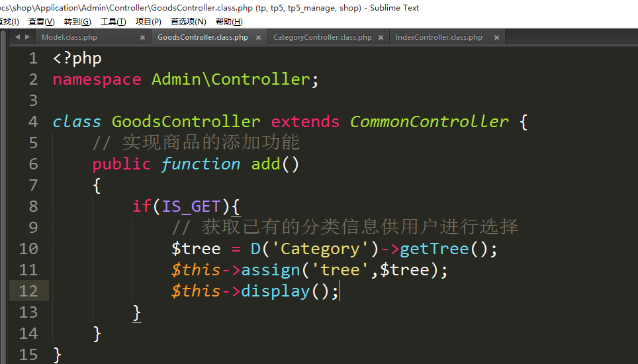Click the add function name on line 6
Viewport: 638px width, 364px height.
266,164
